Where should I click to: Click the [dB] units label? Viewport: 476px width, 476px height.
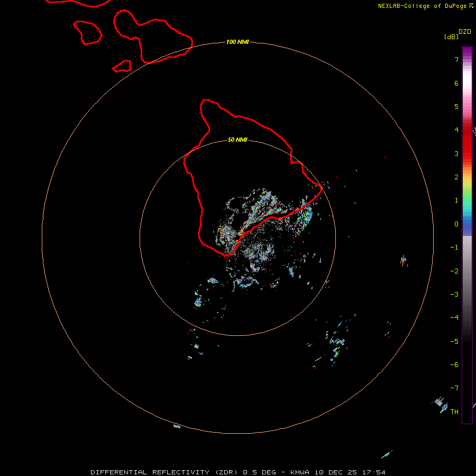coord(451,36)
